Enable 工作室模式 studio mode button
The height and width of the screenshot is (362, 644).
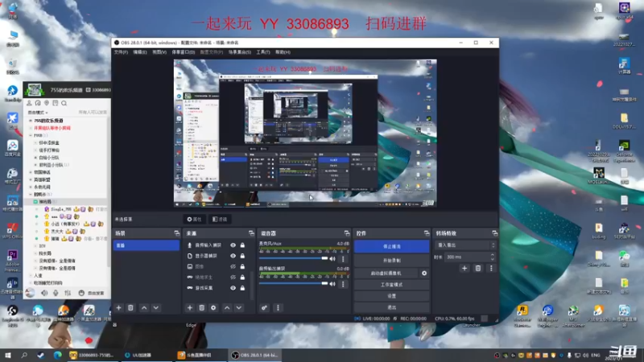coord(392,285)
